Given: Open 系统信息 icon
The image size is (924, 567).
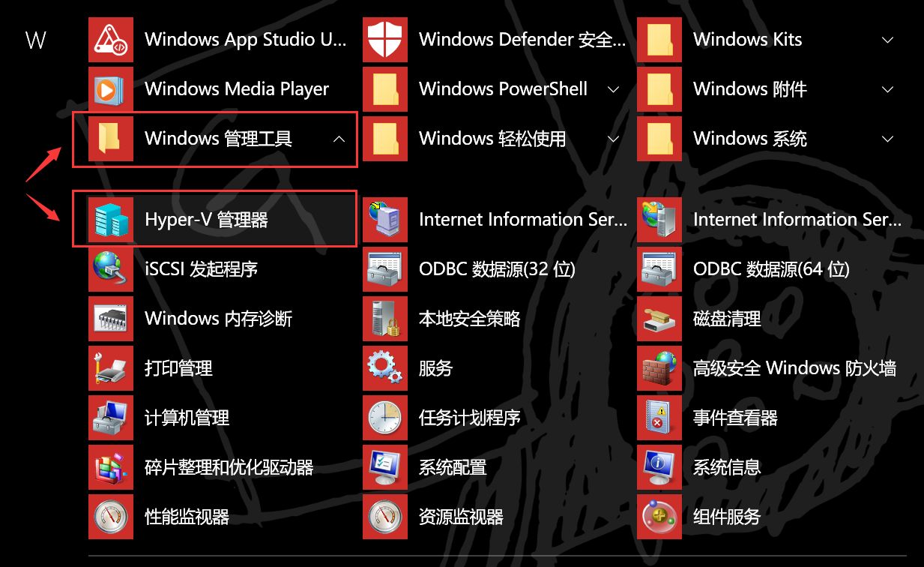Looking at the screenshot, I should [659, 466].
